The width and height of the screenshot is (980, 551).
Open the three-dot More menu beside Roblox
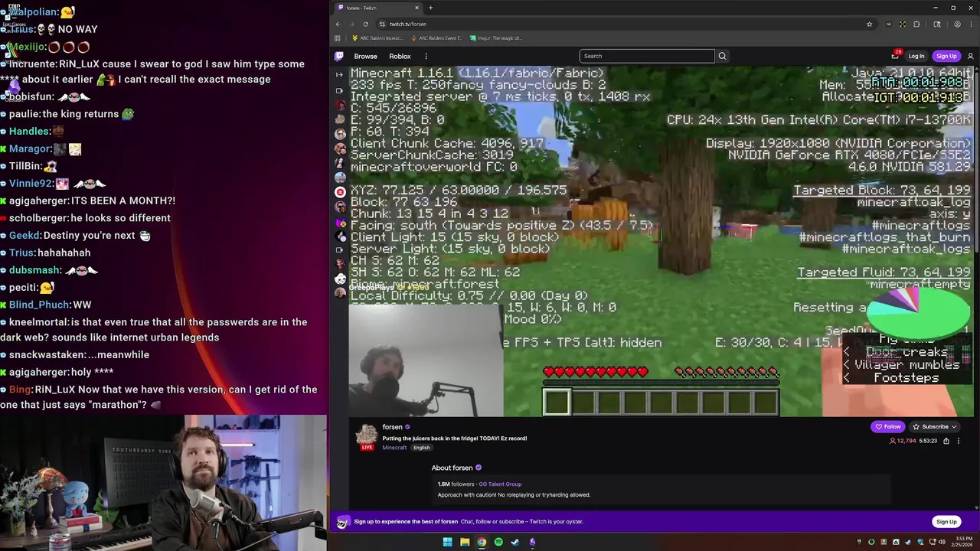426,56
